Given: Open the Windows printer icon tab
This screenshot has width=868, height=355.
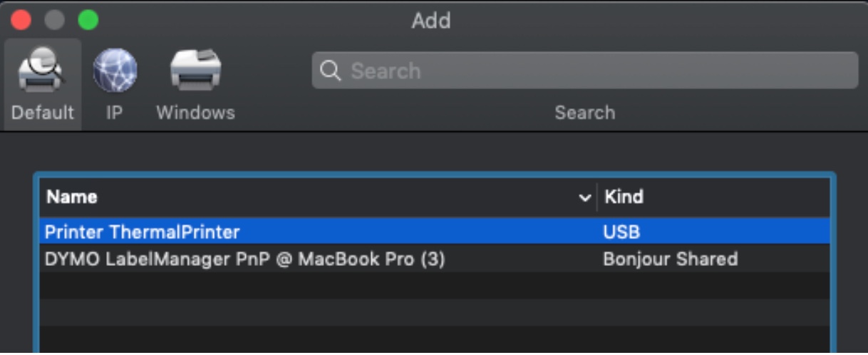Looking at the screenshot, I should click(x=195, y=70).
